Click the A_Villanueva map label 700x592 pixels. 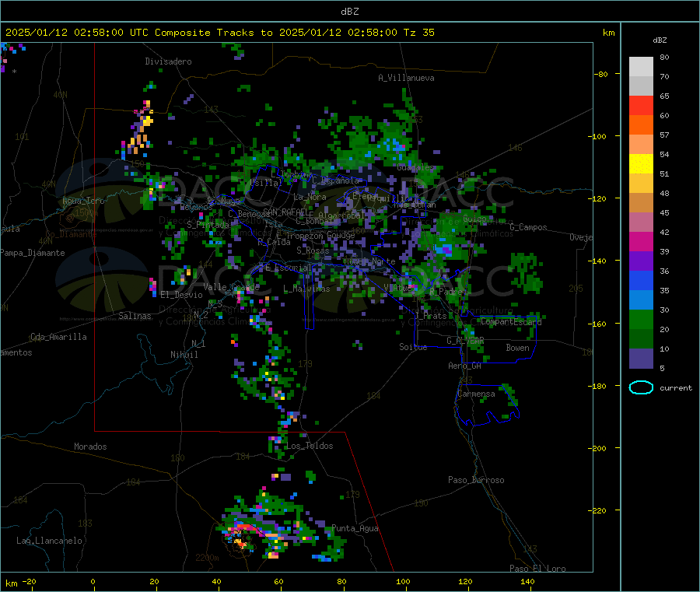(x=406, y=78)
